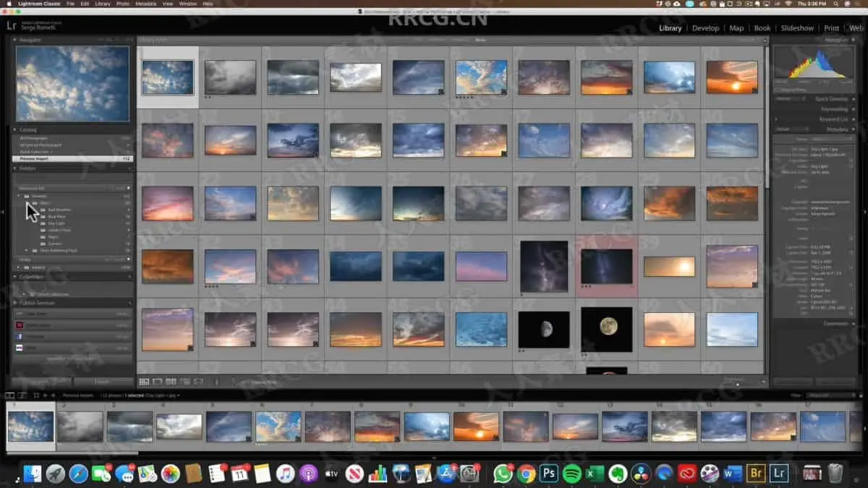
Task: Click the Google Chrome Dock icon
Action: click(526, 474)
